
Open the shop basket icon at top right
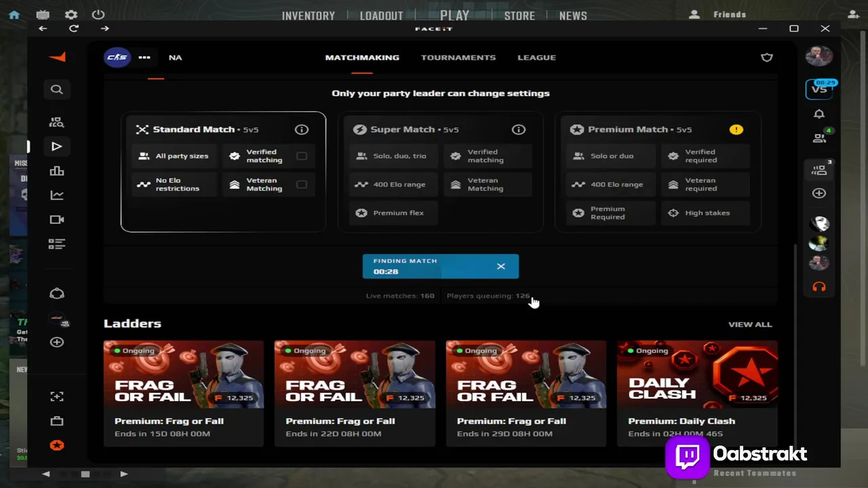[767, 58]
